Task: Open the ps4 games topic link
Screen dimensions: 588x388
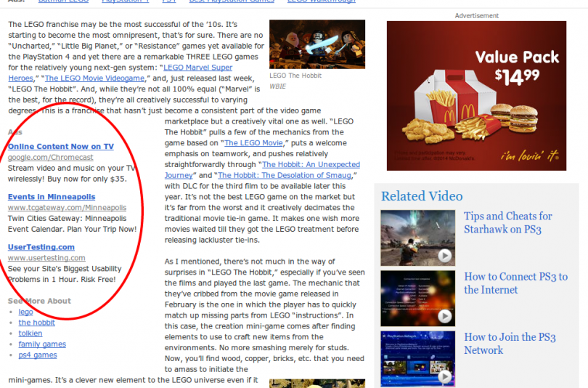Action: tap(38, 355)
